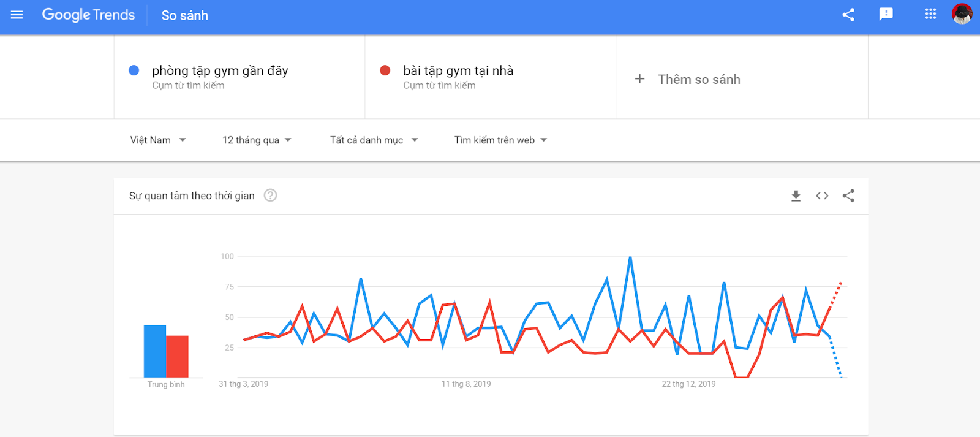The height and width of the screenshot is (437, 980).
Task: Open the Google apps grid
Action: pos(930,14)
